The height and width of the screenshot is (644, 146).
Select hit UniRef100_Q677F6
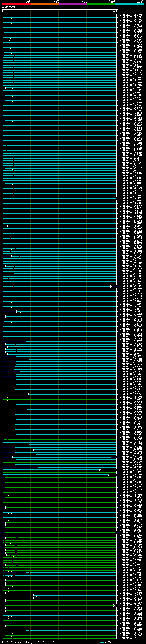click(x=131, y=311)
